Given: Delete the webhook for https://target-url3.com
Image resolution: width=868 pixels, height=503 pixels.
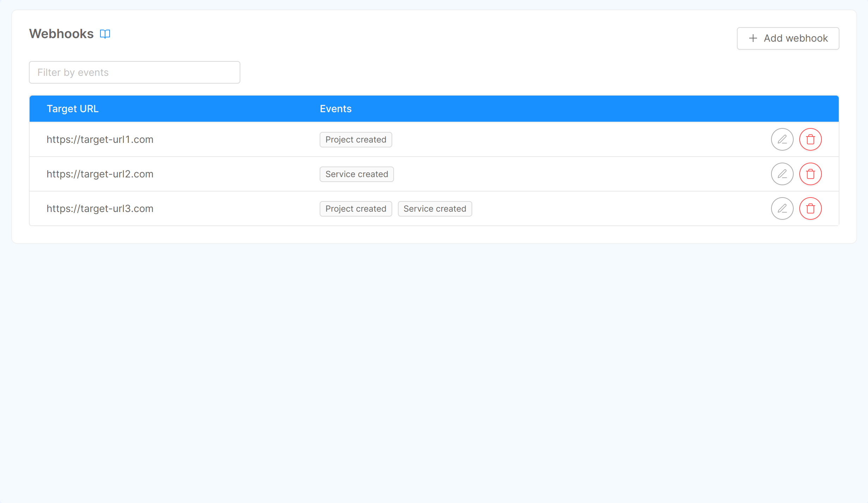Looking at the screenshot, I should pyautogui.click(x=810, y=208).
